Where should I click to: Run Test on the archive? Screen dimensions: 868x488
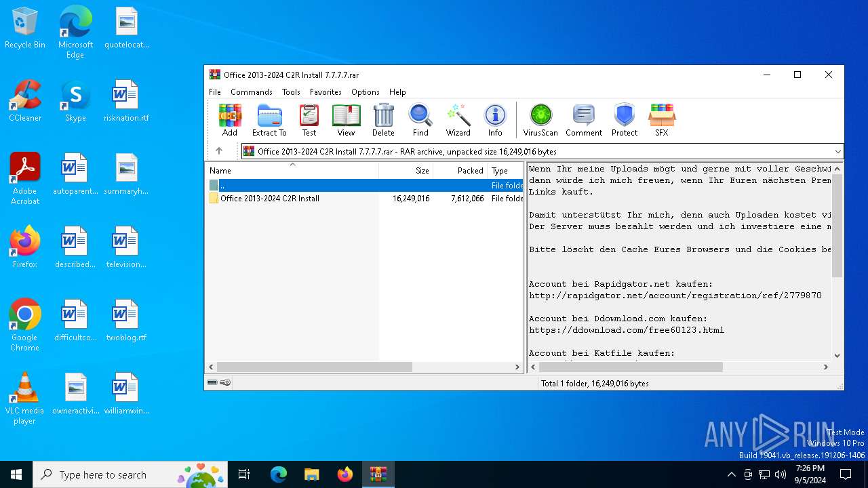coord(309,120)
